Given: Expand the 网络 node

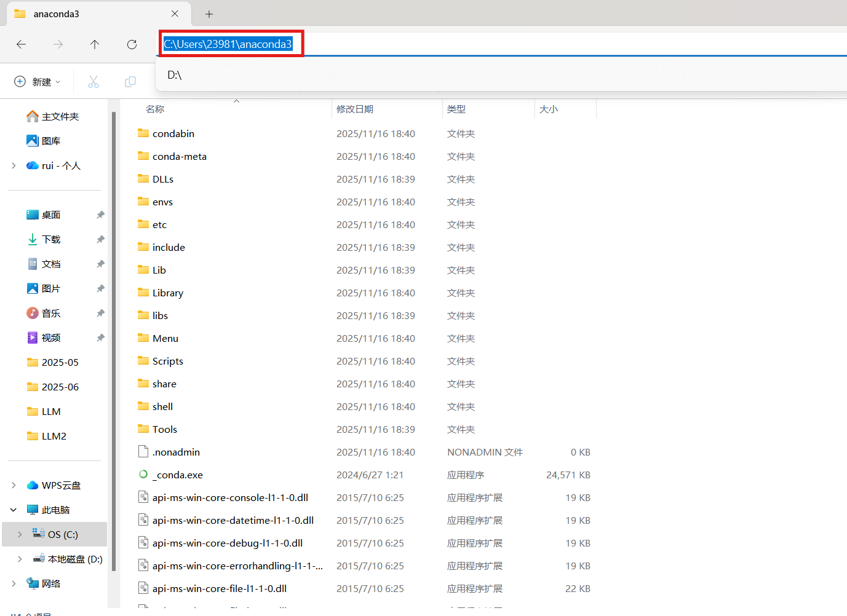Looking at the screenshot, I should (14, 583).
